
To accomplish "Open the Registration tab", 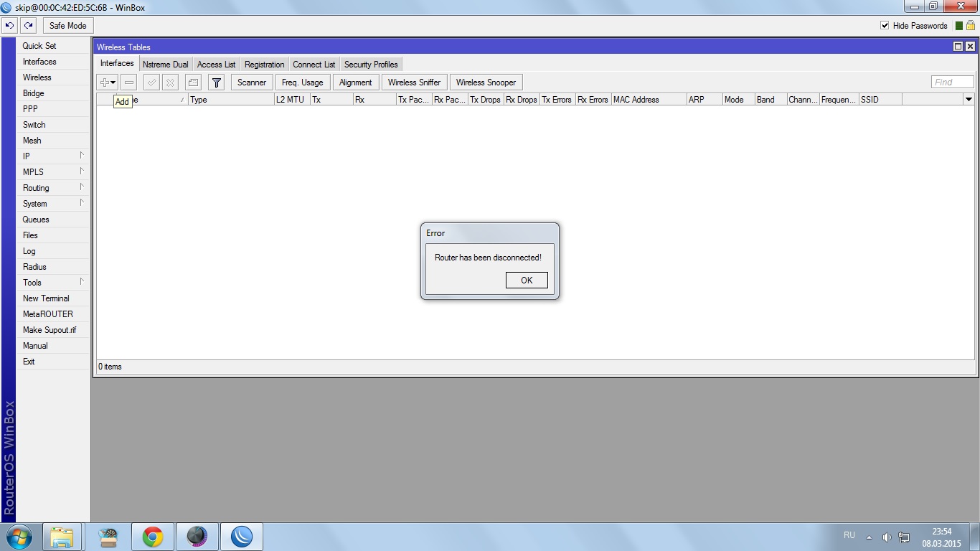I will click(x=264, y=65).
